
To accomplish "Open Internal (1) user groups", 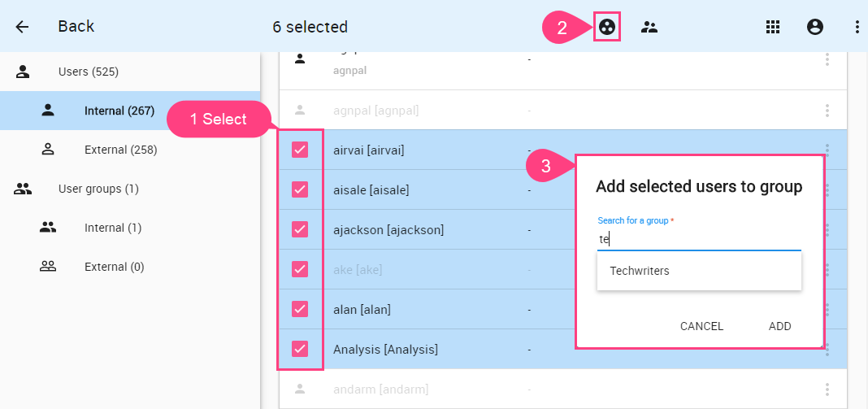I will tap(113, 228).
